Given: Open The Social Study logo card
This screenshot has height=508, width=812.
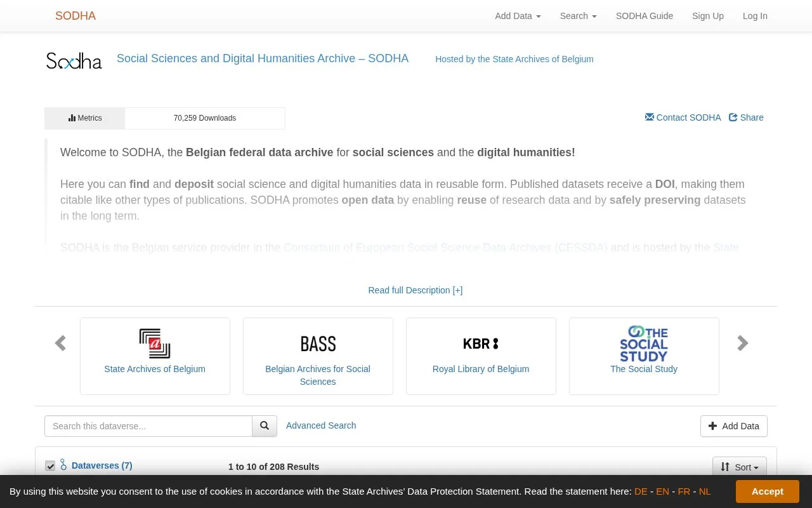Looking at the screenshot, I should [x=644, y=344].
